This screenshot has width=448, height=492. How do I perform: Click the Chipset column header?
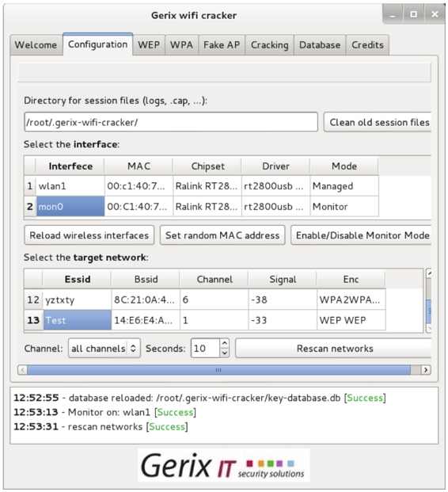click(207, 166)
